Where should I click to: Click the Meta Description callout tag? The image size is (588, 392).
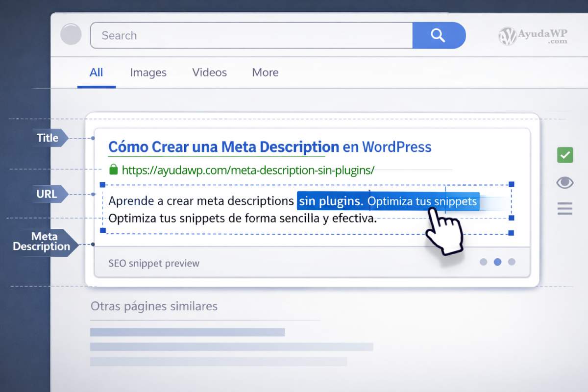pos(42,242)
